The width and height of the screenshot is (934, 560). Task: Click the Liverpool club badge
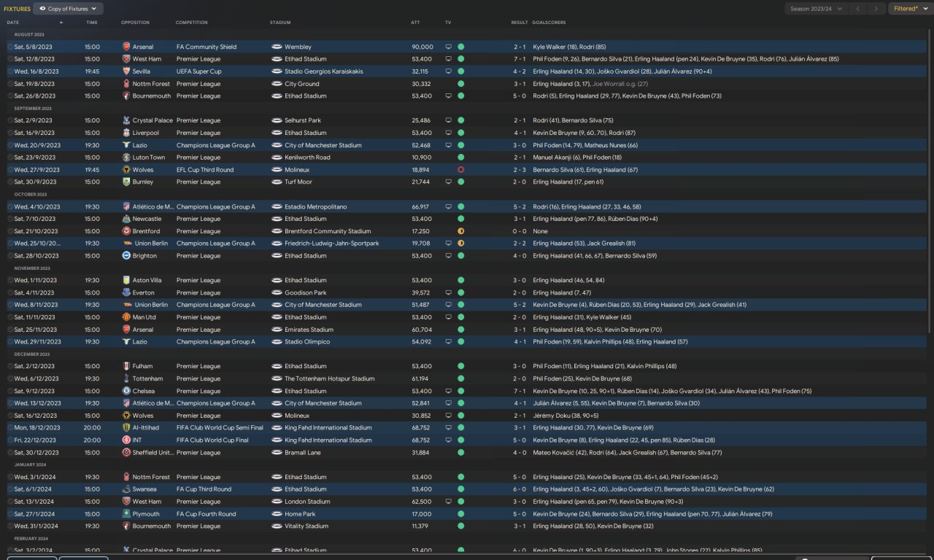click(127, 133)
